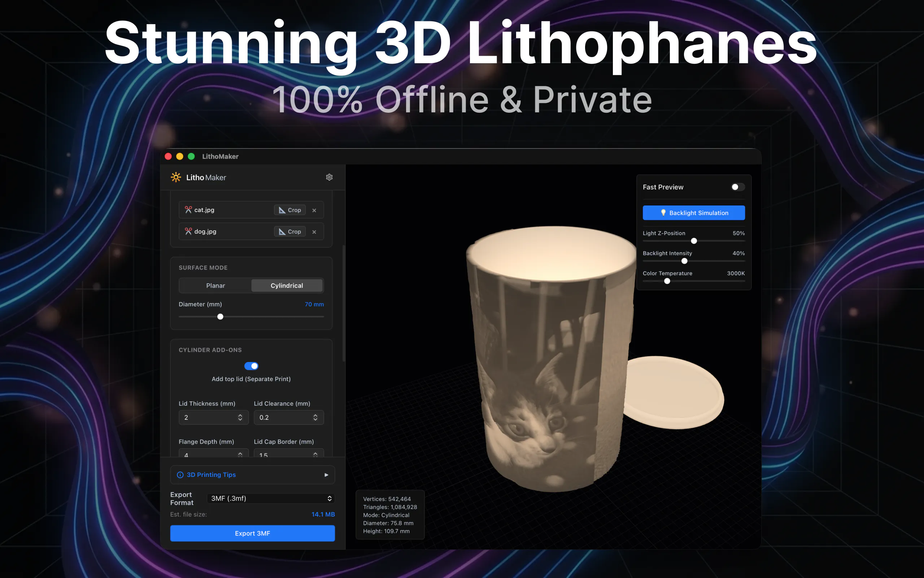Click the Diameter: 75.8 mm stat line
The image size is (924, 578).
tap(388, 523)
